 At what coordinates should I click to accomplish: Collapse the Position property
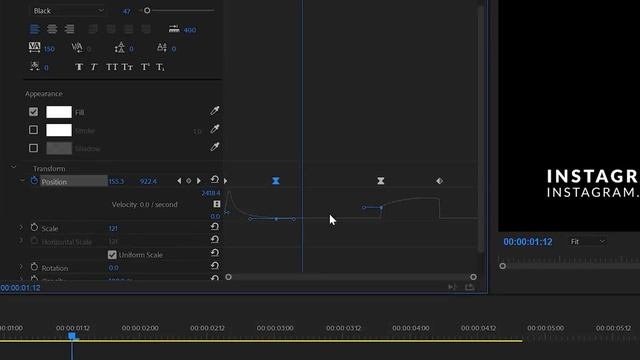coord(22,180)
